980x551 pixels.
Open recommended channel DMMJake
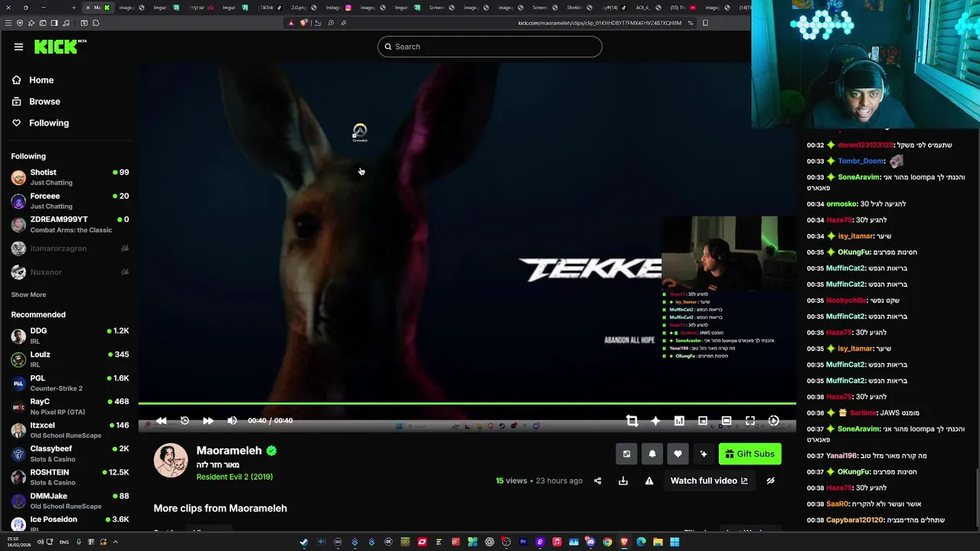(70, 500)
